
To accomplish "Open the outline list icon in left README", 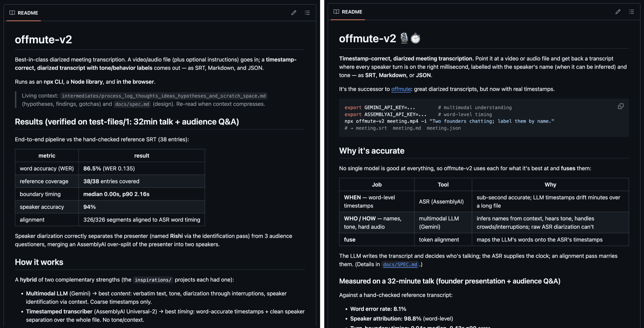I will [307, 13].
